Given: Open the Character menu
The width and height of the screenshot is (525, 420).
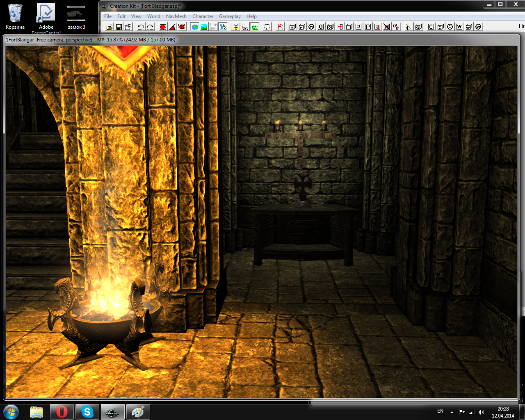Looking at the screenshot, I should pyautogui.click(x=203, y=16).
